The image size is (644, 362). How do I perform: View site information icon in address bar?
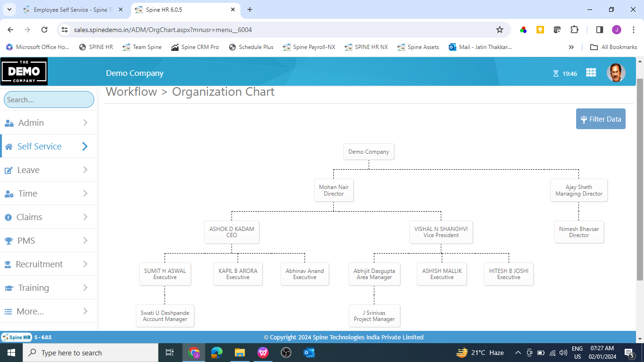tap(65, 30)
